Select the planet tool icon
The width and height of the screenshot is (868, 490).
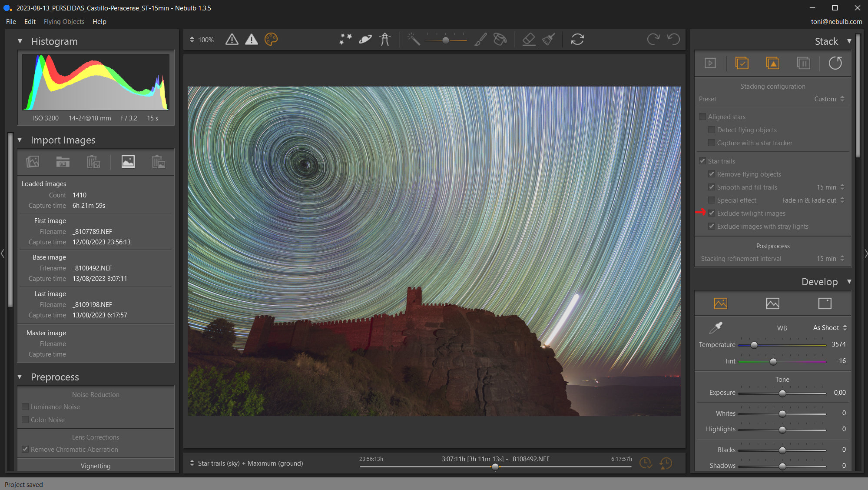pyautogui.click(x=365, y=40)
